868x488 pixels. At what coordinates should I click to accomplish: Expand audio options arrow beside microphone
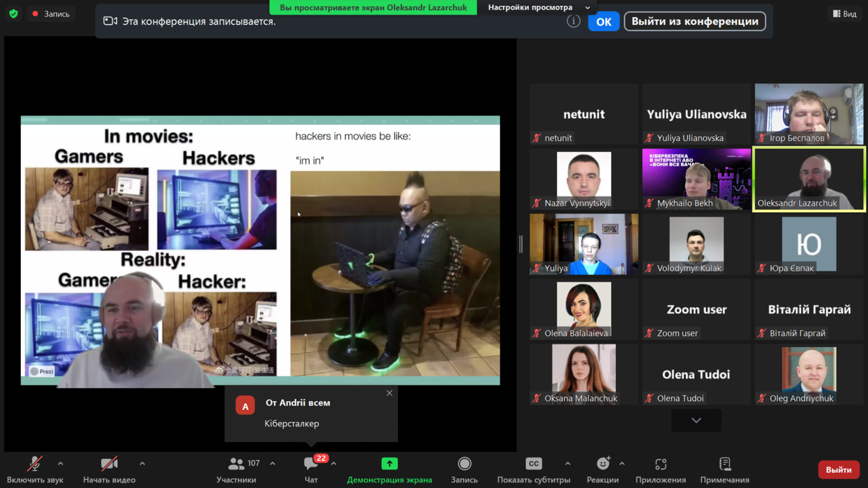point(60,464)
